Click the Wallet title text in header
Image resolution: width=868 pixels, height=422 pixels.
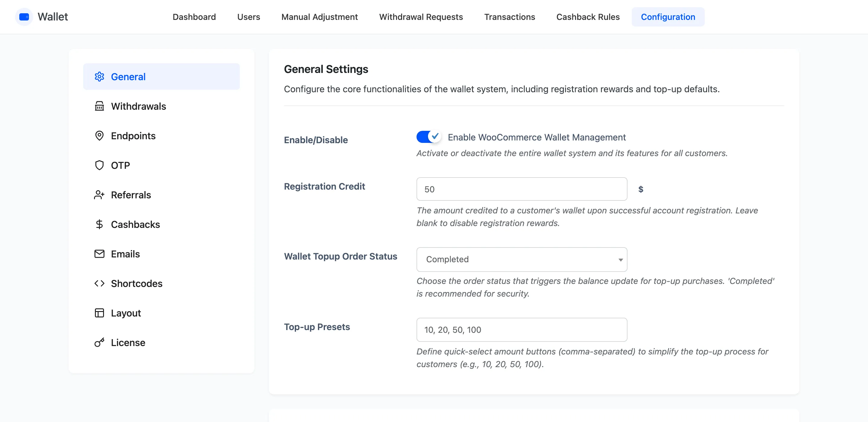(x=52, y=17)
